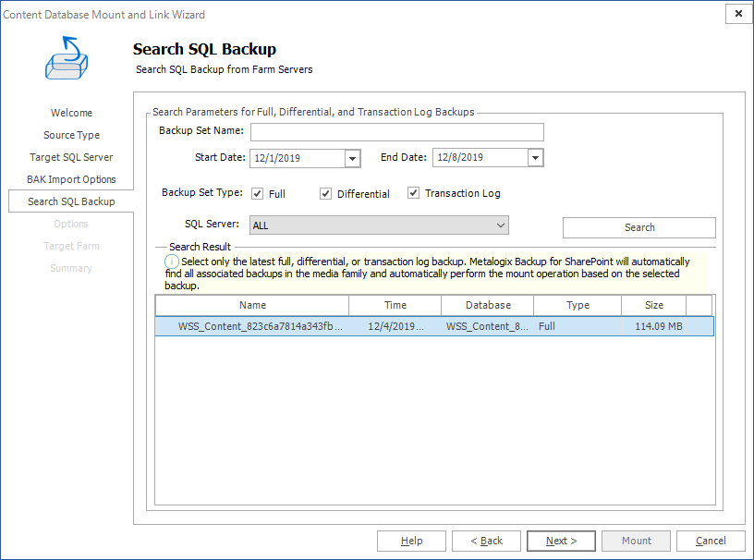
Task: Sort results by Database column header
Action: (488, 305)
